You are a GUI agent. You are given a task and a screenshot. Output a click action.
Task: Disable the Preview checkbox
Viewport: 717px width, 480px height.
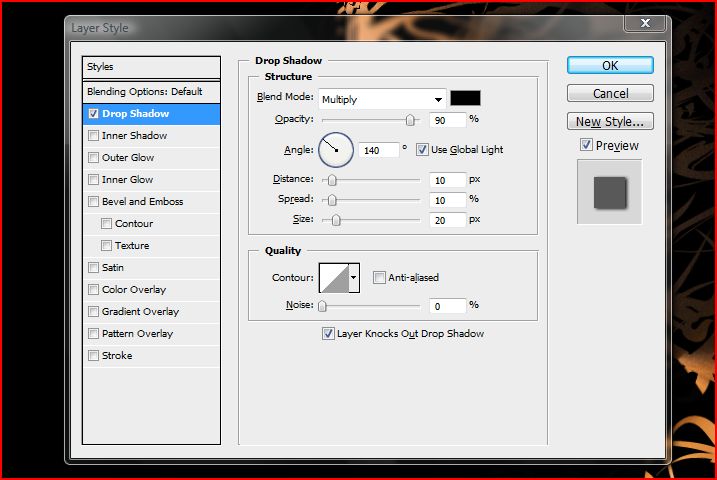click(x=586, y=146)
